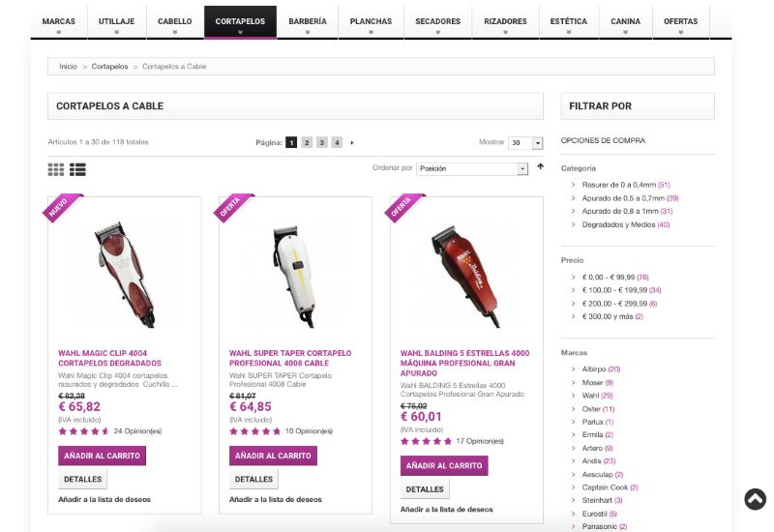
Task: View details of Wahl Super Taper
Action: pos(253,479)
